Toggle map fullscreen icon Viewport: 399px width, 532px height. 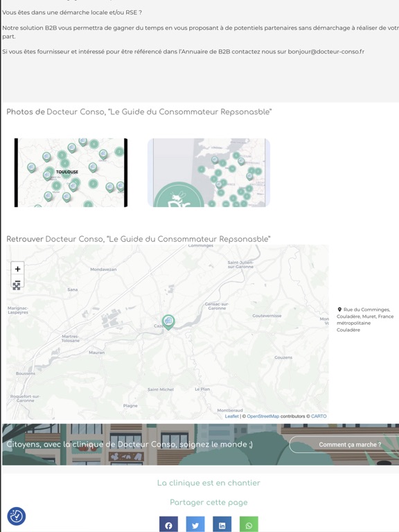pos(17,286)
